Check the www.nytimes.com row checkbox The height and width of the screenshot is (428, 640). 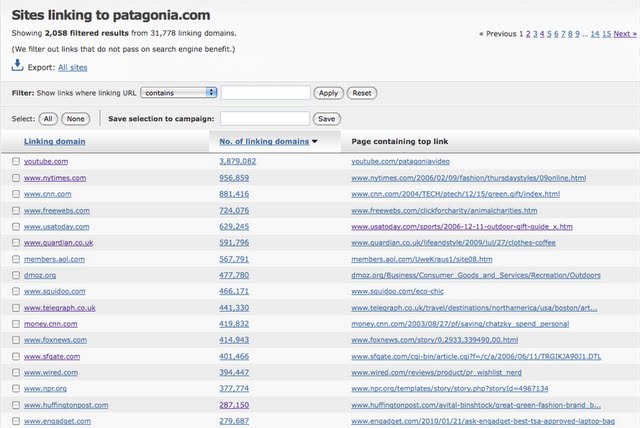pyautogui.click(x=16, y=178)
